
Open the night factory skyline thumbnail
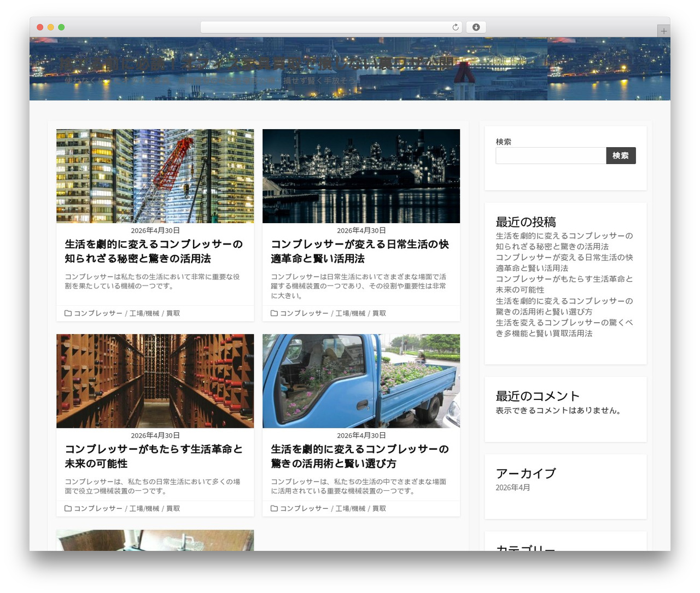click(361, 176)
